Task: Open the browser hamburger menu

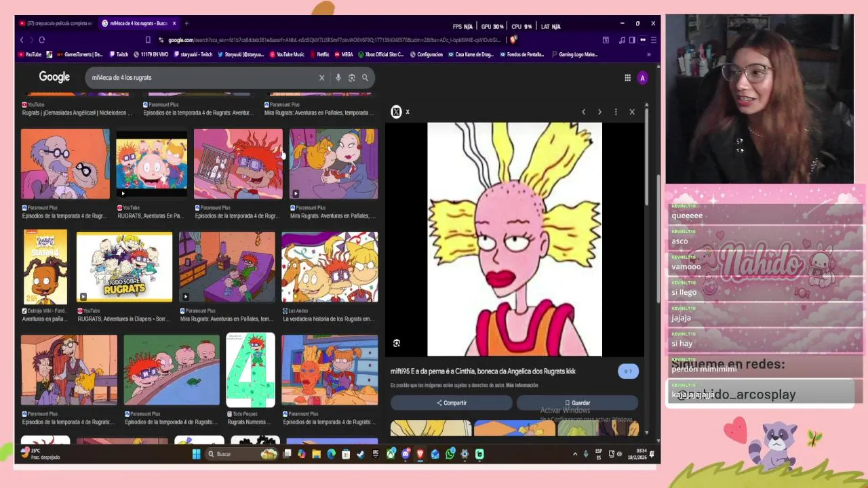Action: coord(652,40)
